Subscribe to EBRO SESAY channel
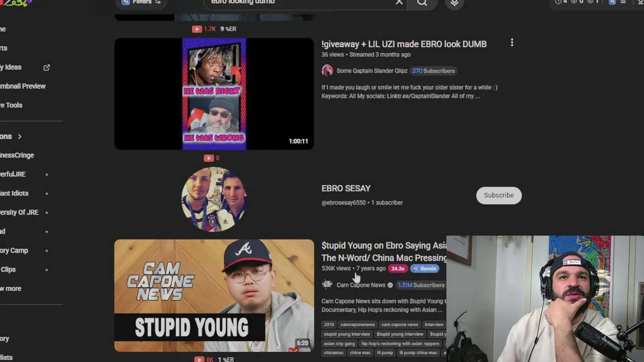This screenshot has width=644, height=362. click(499, 195)
